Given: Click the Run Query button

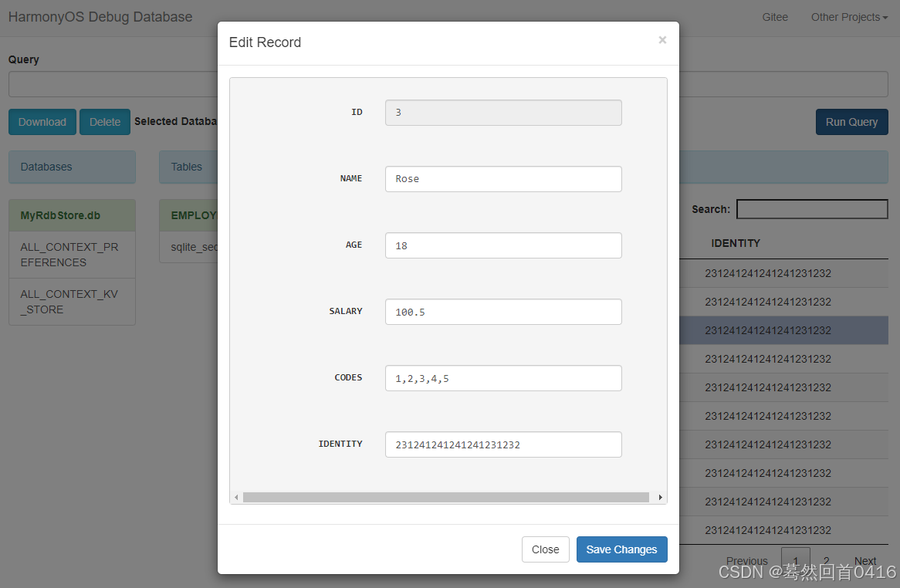Looking at the screenshot, I should pyautogui.click(x=852, y=122).
